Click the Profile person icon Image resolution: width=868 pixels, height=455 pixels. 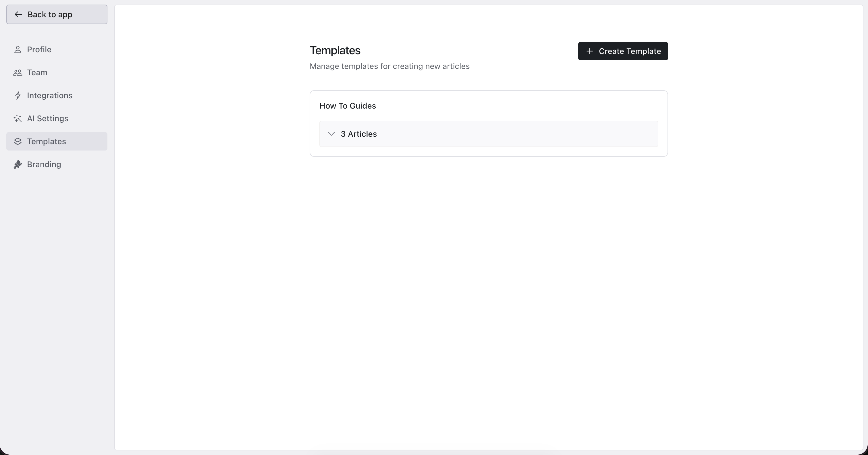tap(18, 49)
